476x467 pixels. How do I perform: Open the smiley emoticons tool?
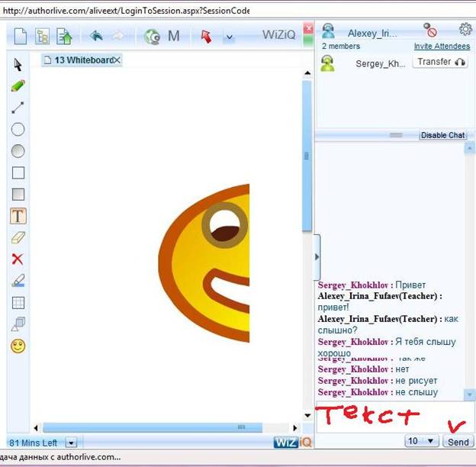pos(18,346)
